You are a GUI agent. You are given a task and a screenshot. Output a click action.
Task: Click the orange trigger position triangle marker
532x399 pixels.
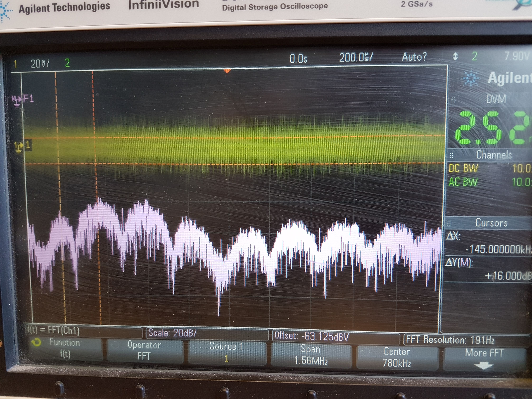coord(227,71)
